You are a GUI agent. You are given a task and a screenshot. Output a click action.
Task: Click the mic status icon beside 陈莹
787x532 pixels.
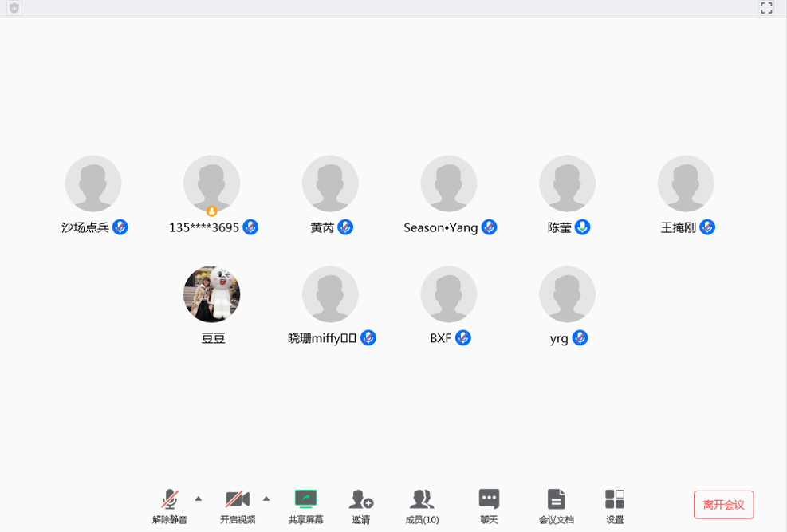tap(583, 227)
